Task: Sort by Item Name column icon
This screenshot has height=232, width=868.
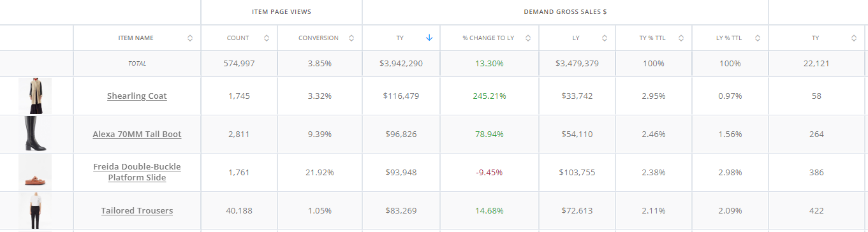Action: coord(190,38)
